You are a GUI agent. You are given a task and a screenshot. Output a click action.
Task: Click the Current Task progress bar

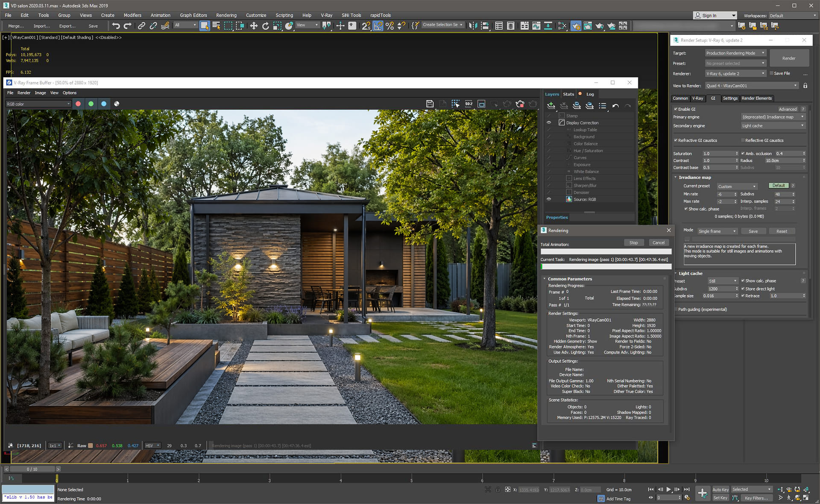click(606, 266)
